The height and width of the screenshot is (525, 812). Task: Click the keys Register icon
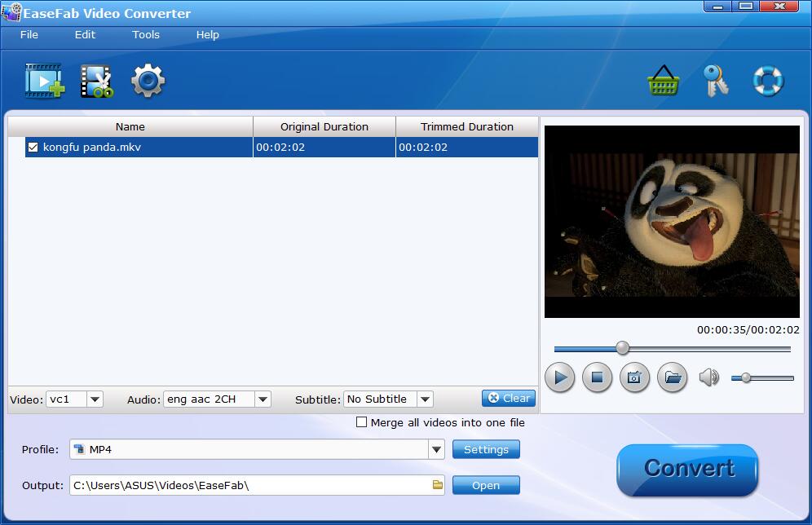coord(716,80)
